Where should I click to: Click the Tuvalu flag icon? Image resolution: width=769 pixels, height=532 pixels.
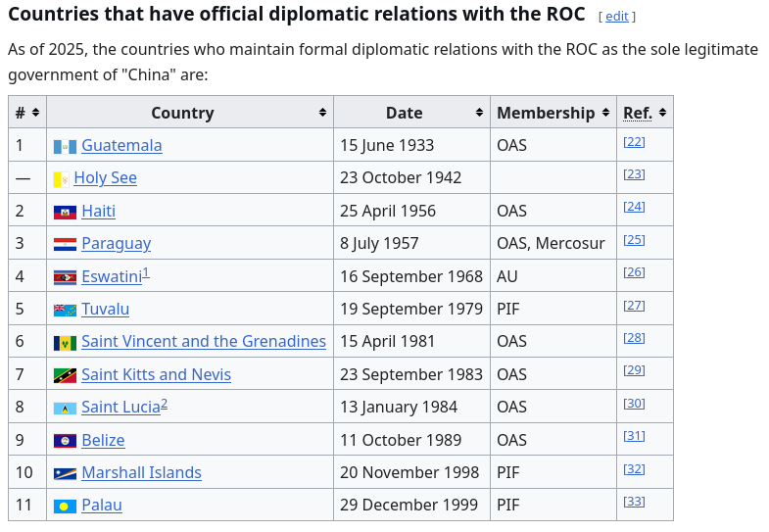[65, 310]
